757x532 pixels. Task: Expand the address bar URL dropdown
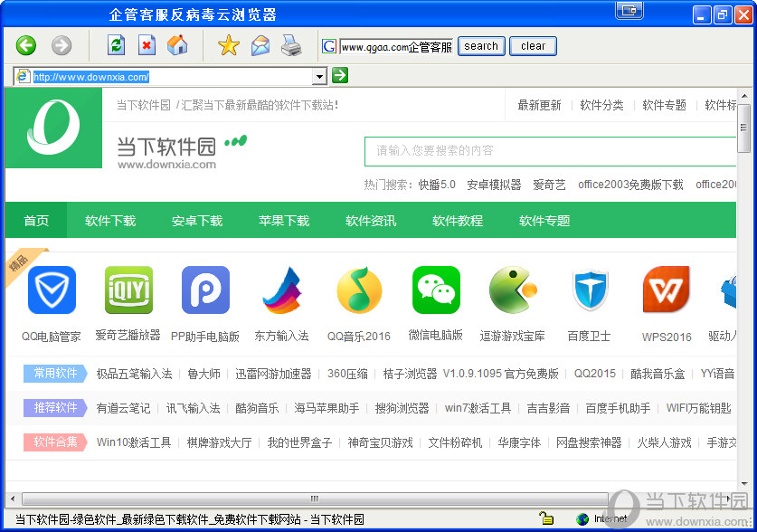pos(319,76)
